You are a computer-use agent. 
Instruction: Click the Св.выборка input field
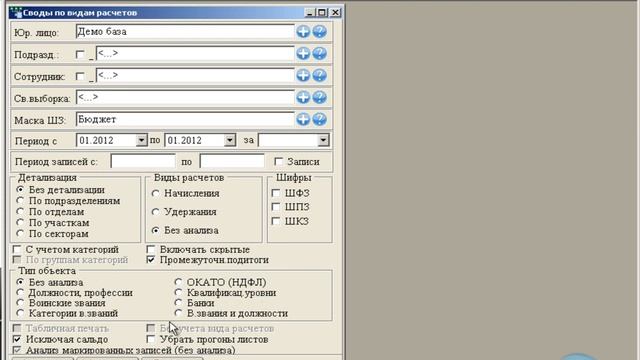(x=185, y=97)
